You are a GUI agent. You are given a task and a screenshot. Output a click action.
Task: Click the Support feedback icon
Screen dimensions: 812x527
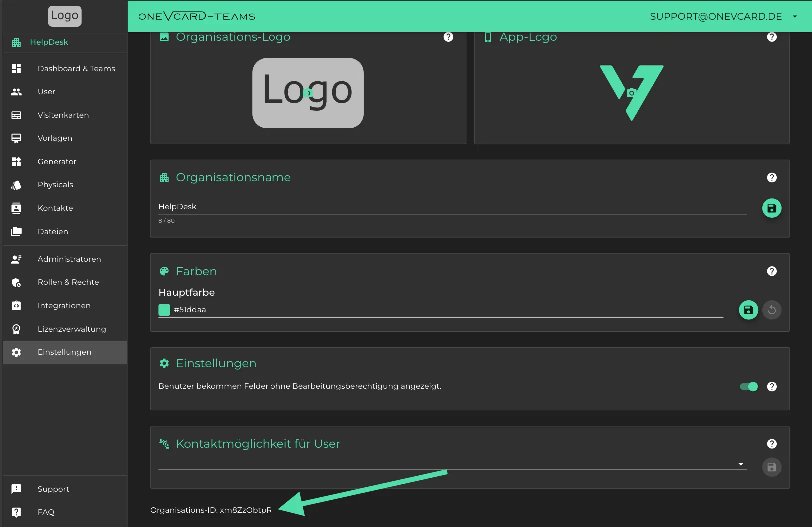(x=16, y=489)
